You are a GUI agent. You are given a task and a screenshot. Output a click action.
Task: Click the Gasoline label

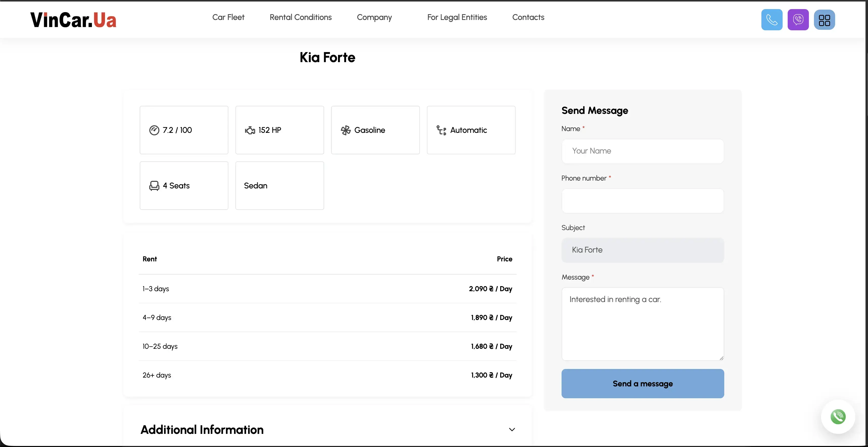click(x=370, y=130)
